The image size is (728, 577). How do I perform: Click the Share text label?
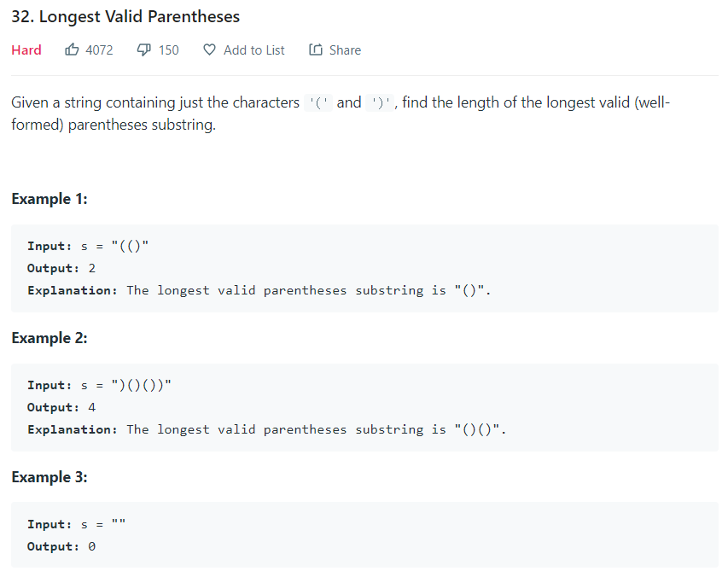click(x=345, y=50)
